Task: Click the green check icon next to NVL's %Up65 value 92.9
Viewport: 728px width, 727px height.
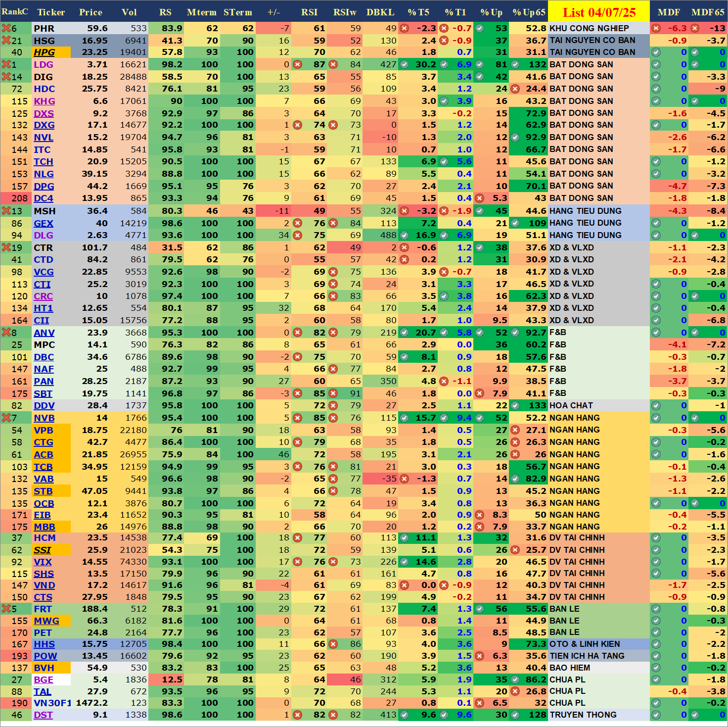Action: point(515,138)
